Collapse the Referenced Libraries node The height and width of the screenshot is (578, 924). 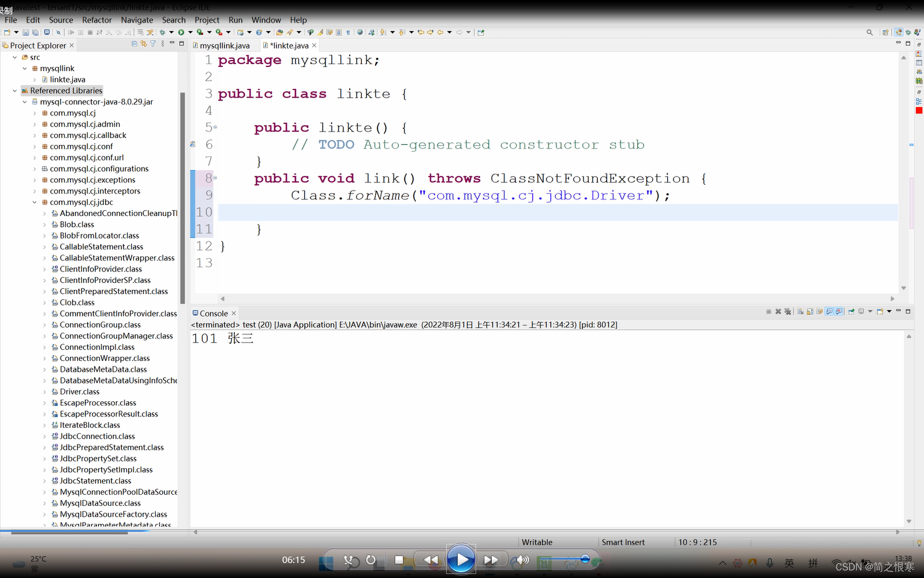click(14, 91)
